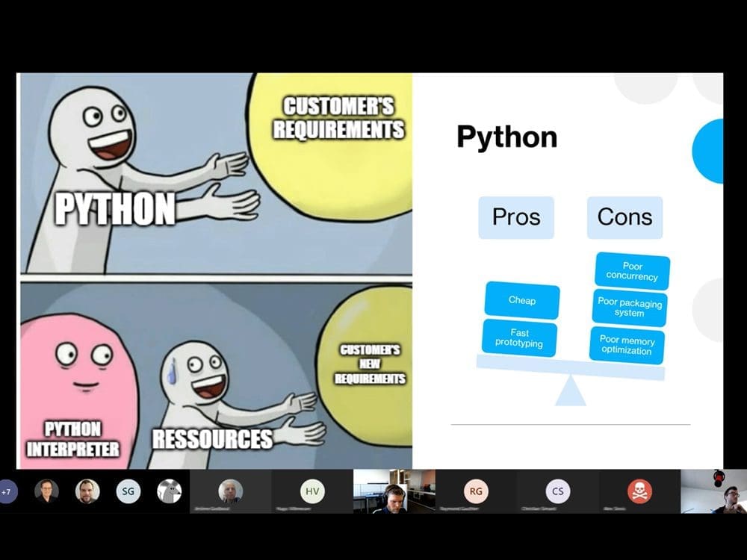This screenshot has height=560, width=747.
Task: Click the +7 more participants badge
Action: [7, 491]
